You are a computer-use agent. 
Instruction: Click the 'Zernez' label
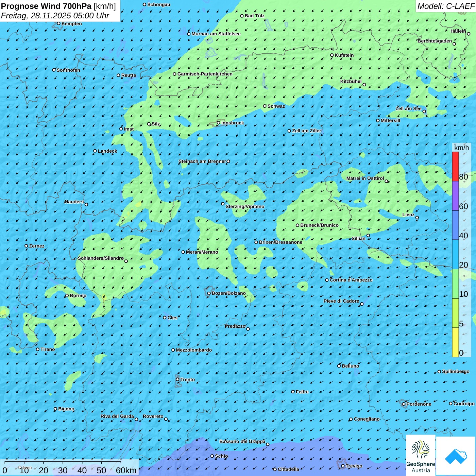[x=37, y=246]
